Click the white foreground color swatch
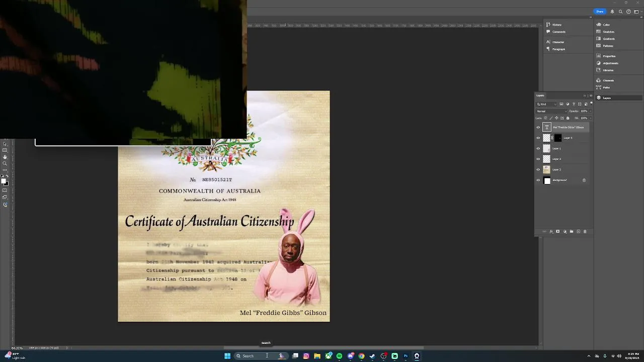Screen dimensions: 644x362 click(x=3, y=180)
